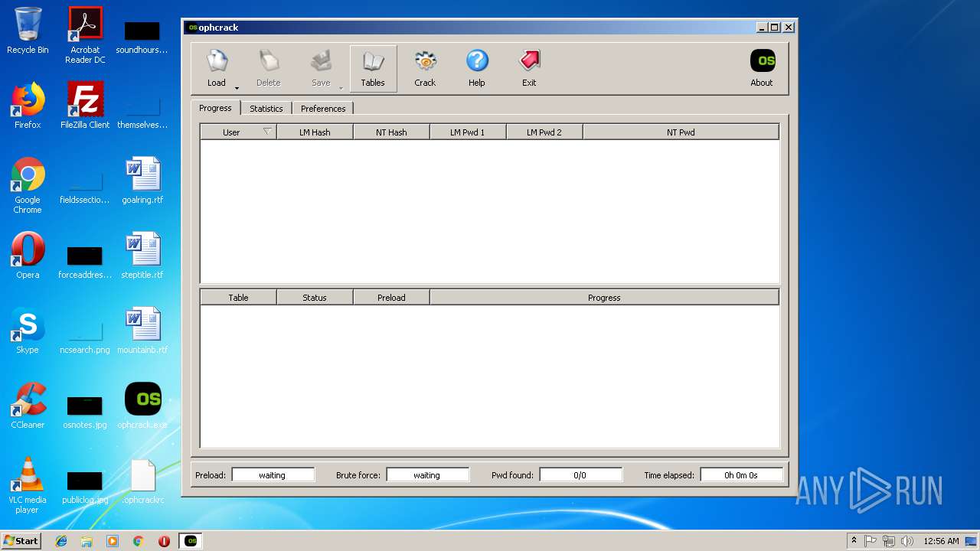Open Windows Media Player taskbar icon
The height and width of the screenshot is (551, 980).
tap(113, 541)
